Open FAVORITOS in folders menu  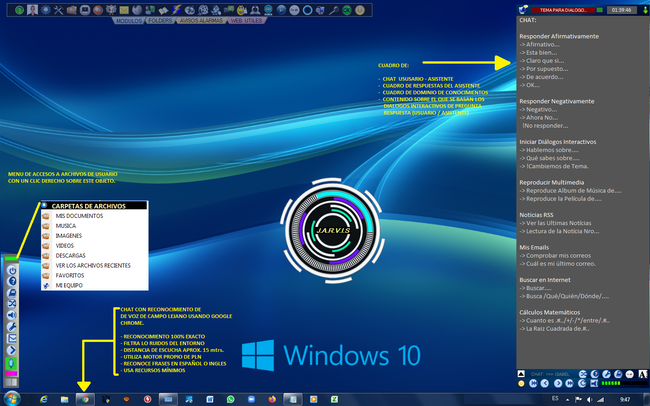coord(95,275)
